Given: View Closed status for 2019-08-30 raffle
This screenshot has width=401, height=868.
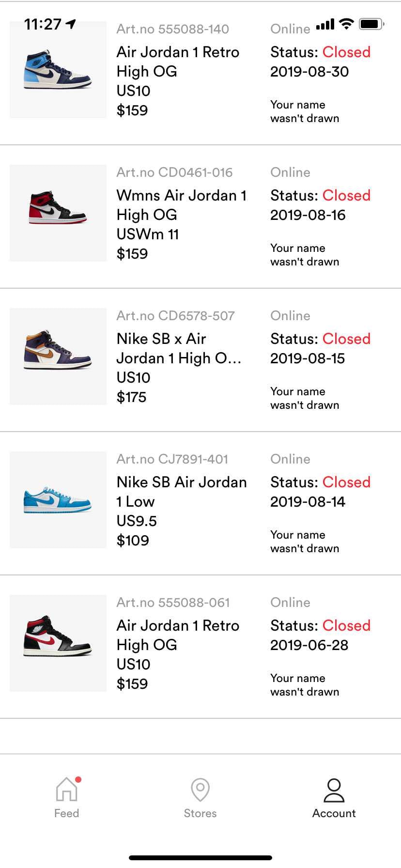Looking at the screenshot, I should 346,52.
